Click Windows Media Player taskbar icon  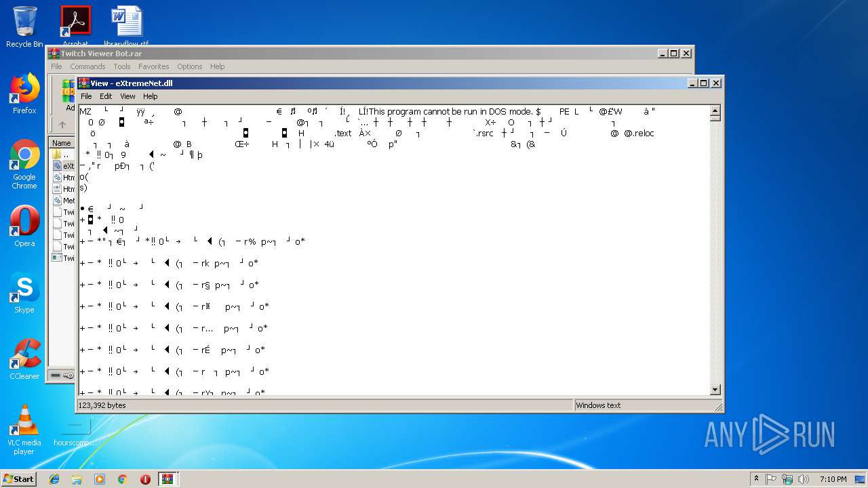[x=100, y=479]
